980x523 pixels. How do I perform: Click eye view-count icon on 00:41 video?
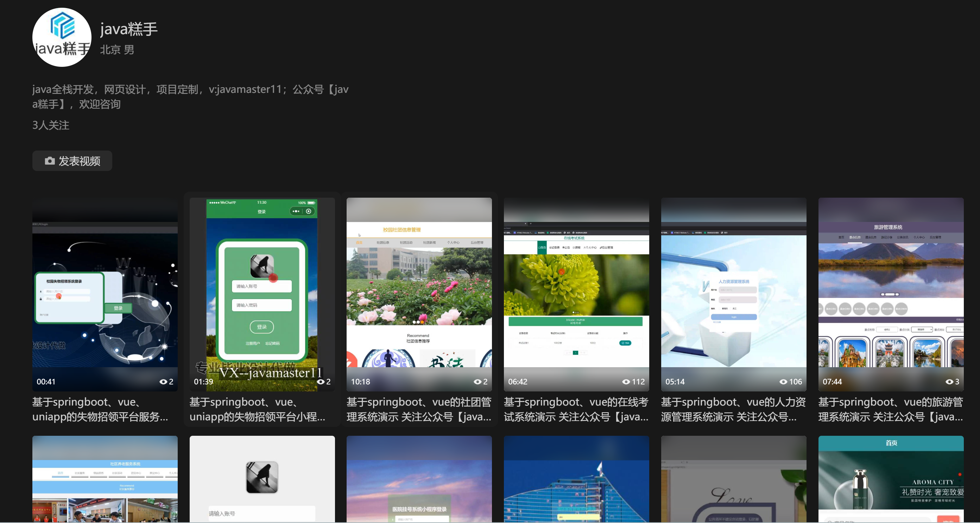click(x=163, y=382)
